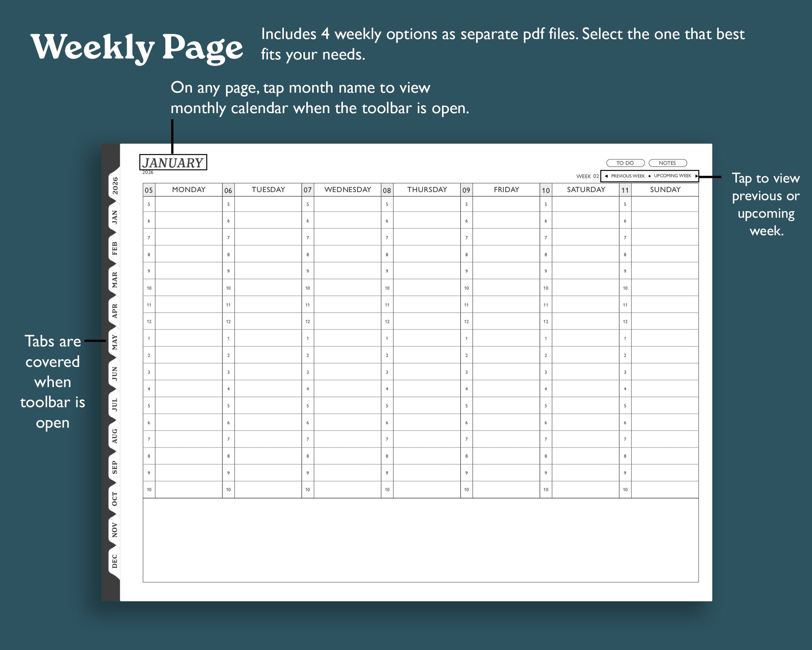The width and height of the screenshot is (812, 650).
Task: Click the WEDNESDAY column header
Action: (348, 190)
